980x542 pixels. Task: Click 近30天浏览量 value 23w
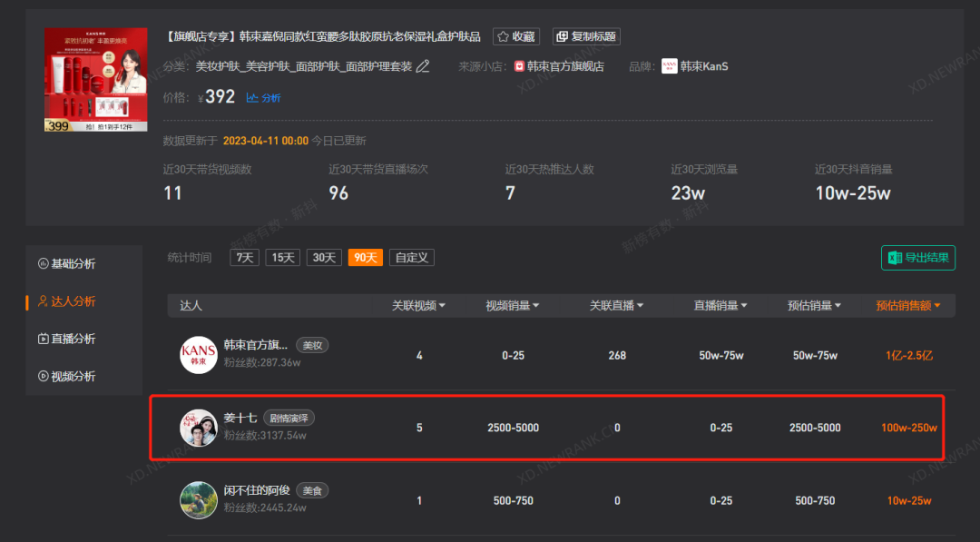[688, 193]
